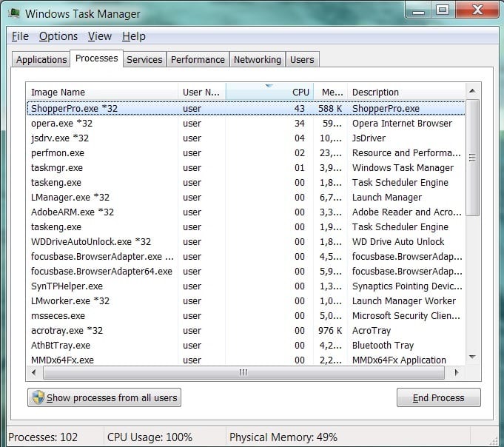Switch to the Applications tab

tap(41, 59)
